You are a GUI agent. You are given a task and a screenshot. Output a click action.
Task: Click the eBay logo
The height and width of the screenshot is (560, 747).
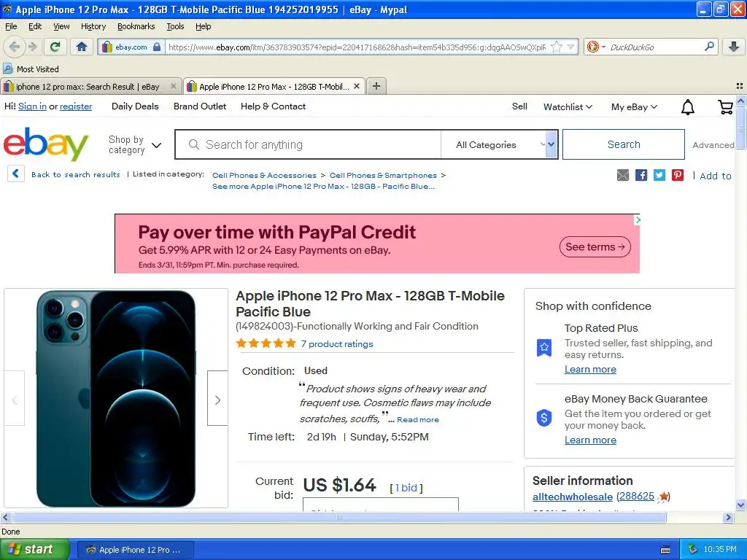(x=46, y=144)
